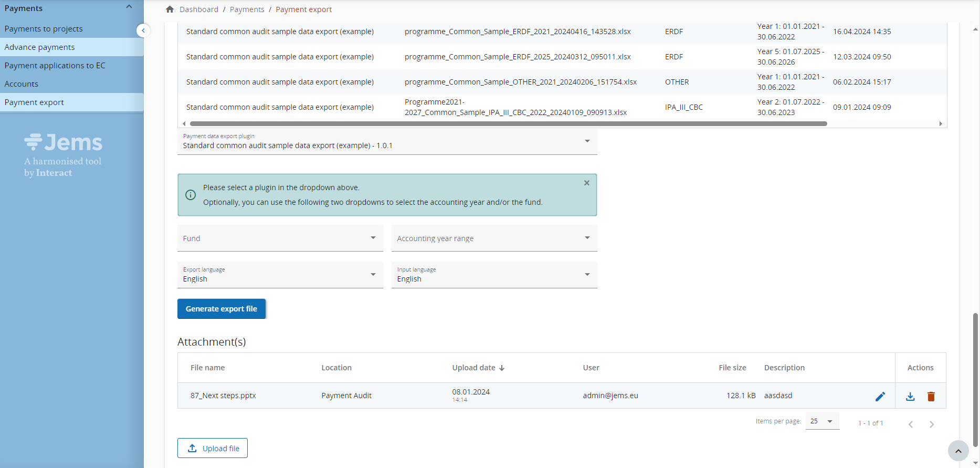The image size is (980, 468).
Task: Expand the Export language dropdown
Action: click(x=280, y=275)
